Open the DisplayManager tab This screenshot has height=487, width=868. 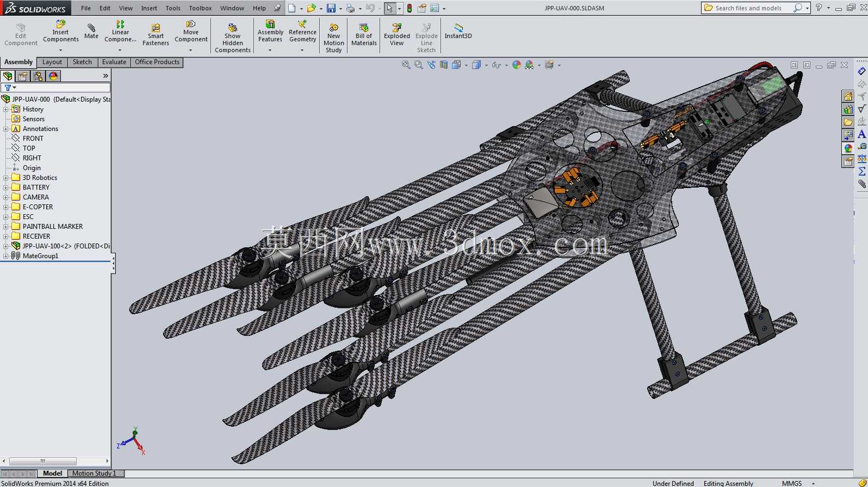53,76
